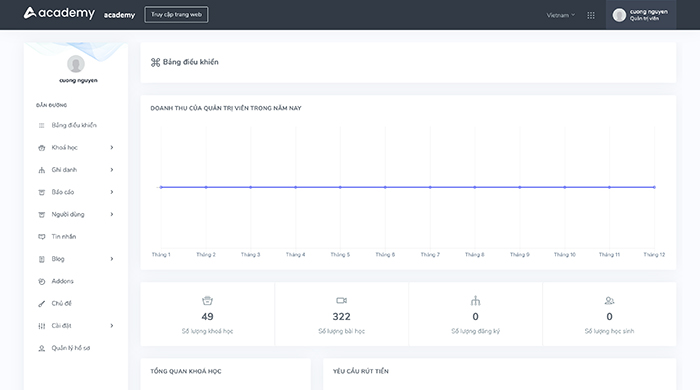
Task: Click the Addons sidebar icon
Action: pos(42,282)
